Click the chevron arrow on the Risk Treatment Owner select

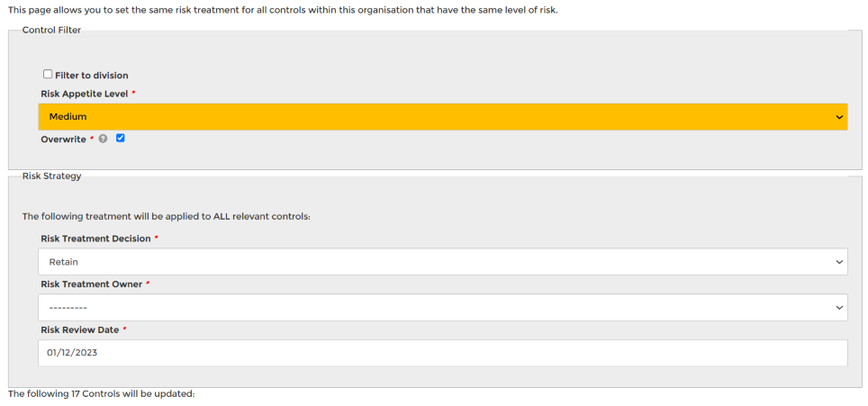pyautogui.click(x=839, y=308)
